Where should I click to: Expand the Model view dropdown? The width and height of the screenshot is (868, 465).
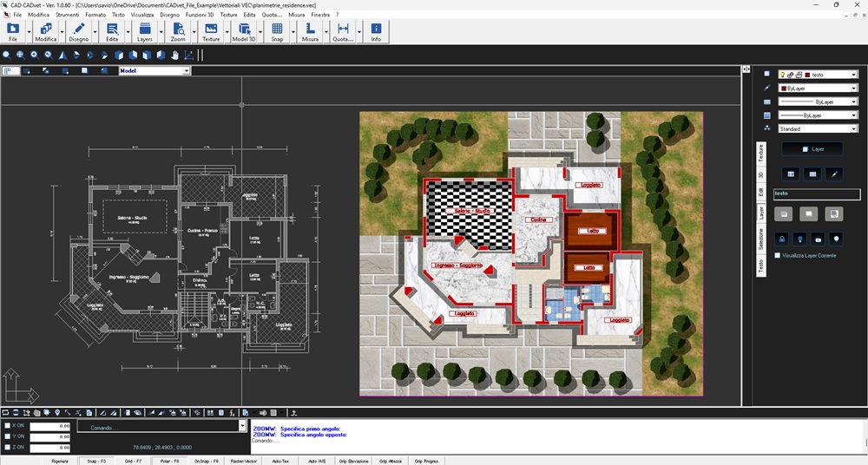point(186,71)
